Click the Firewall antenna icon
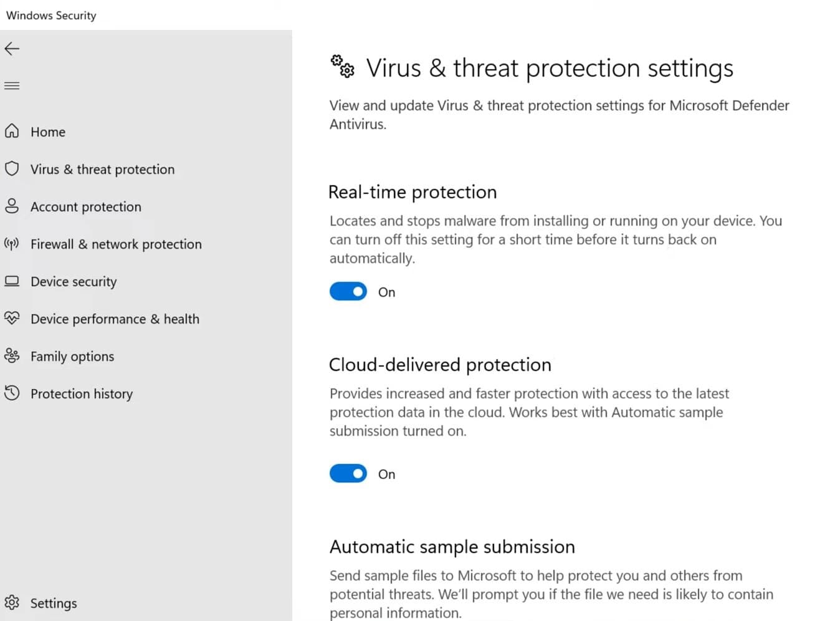This screenshot has height=621, width=840. click(x=12, y=244)
